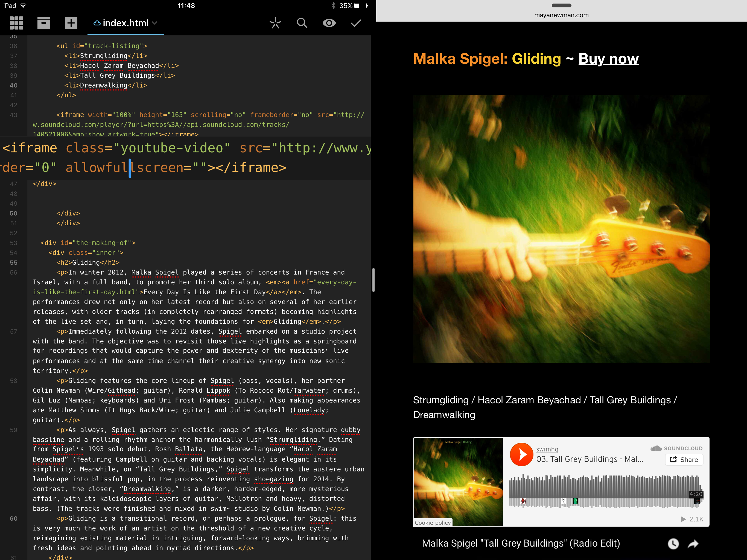The height and width of the screenshot is (560, 747).
Task: Tap the green timed comment avatar on the waveform
Action: click(x=576, y=501)
